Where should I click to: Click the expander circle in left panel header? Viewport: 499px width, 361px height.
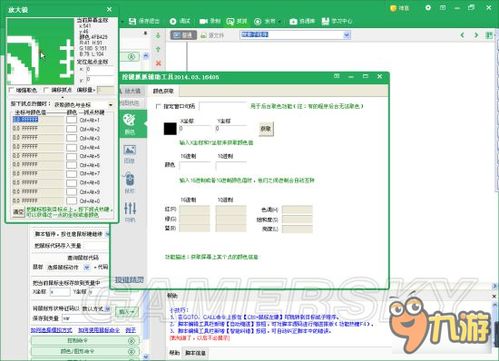(132, 57)
